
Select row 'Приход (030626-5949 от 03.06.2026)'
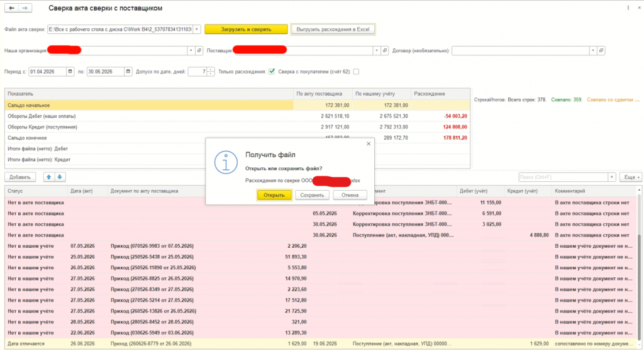tap(321, 333)
